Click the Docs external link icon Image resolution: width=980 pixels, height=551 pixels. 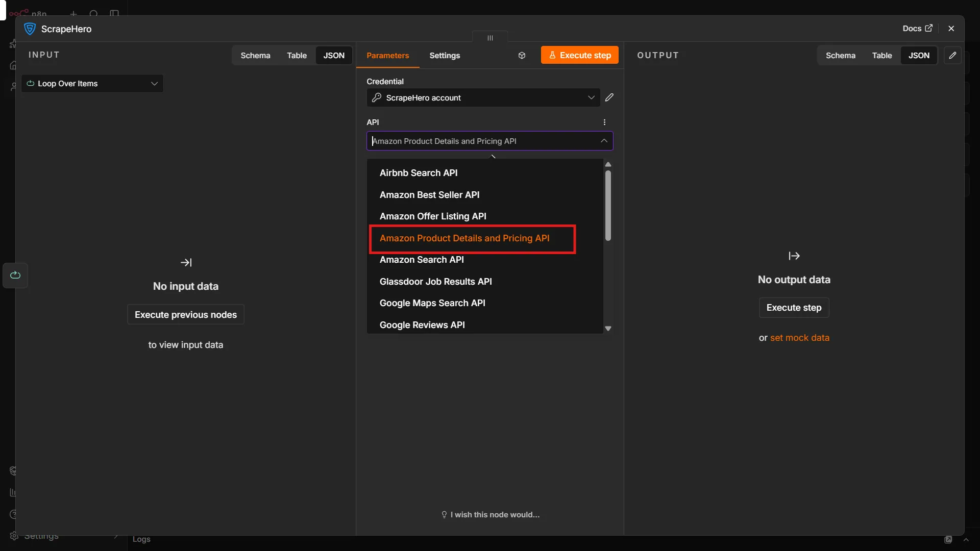(x=929, y=29)
